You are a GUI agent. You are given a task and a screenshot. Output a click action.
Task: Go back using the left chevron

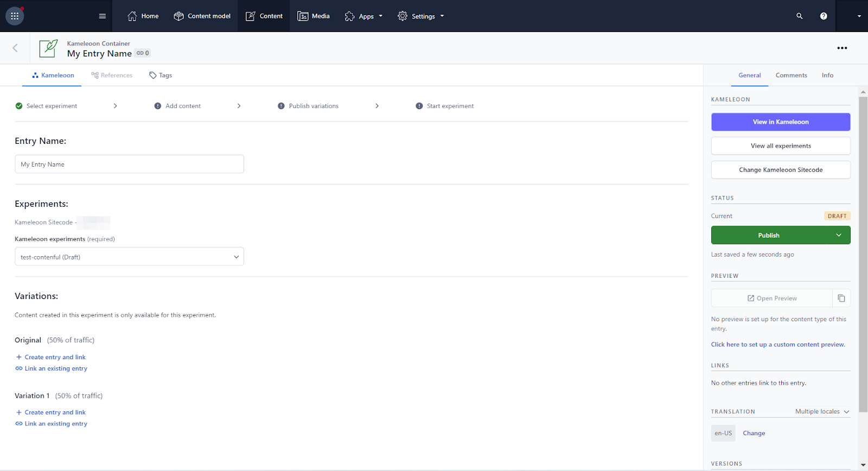[15, 48]
